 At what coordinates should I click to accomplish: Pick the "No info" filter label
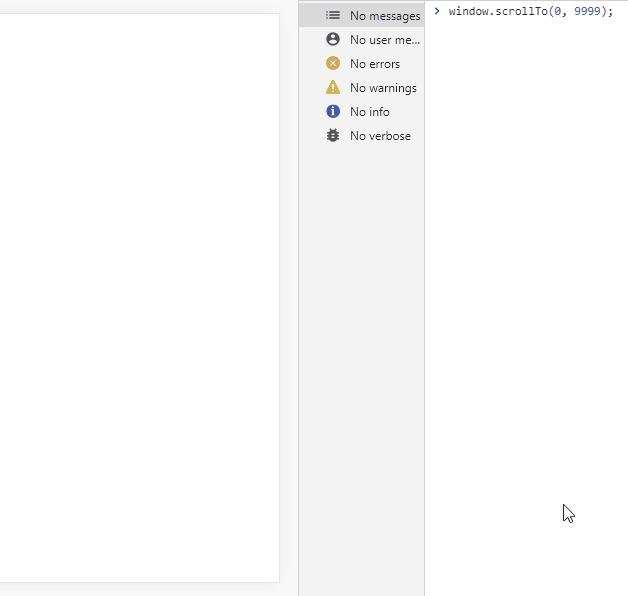369,112
